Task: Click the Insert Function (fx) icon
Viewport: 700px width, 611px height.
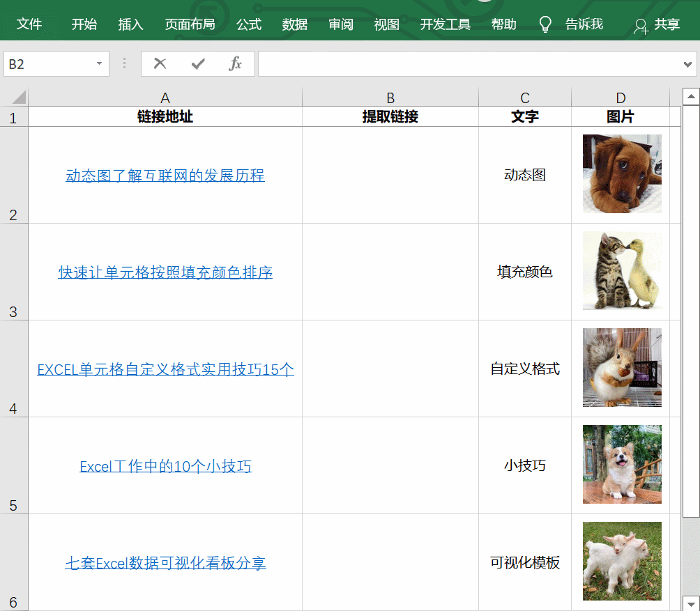Action: [236, 63]
